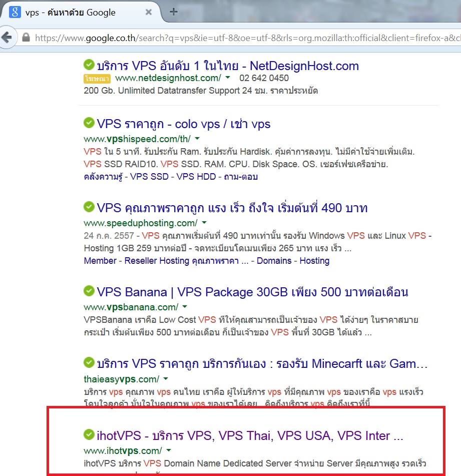Click the green checkmark beside ihotVPS result
The image size is (461, 476).
pos(89,435)
